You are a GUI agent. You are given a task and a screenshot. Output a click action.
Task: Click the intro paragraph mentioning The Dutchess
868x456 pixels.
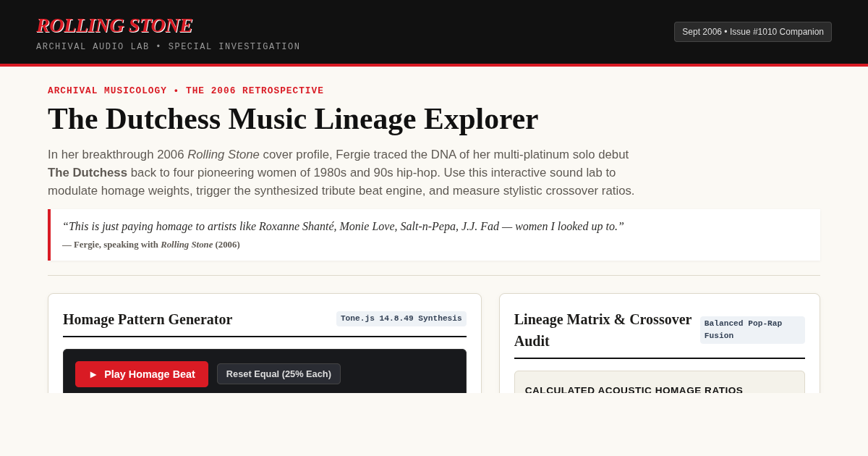tap(341, 173)
